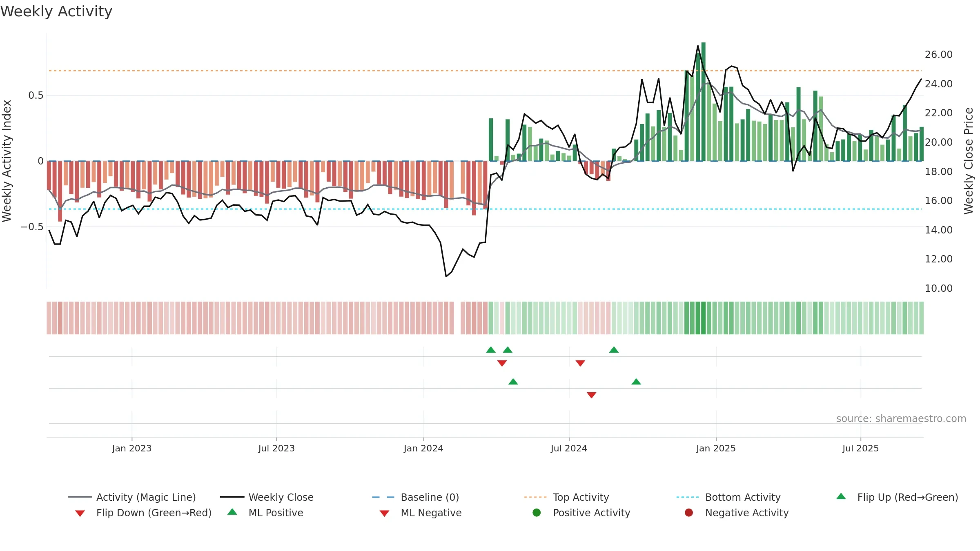Click the Jan 2024 x-axis label
The image size is (980, 551).
pos(423,448)
